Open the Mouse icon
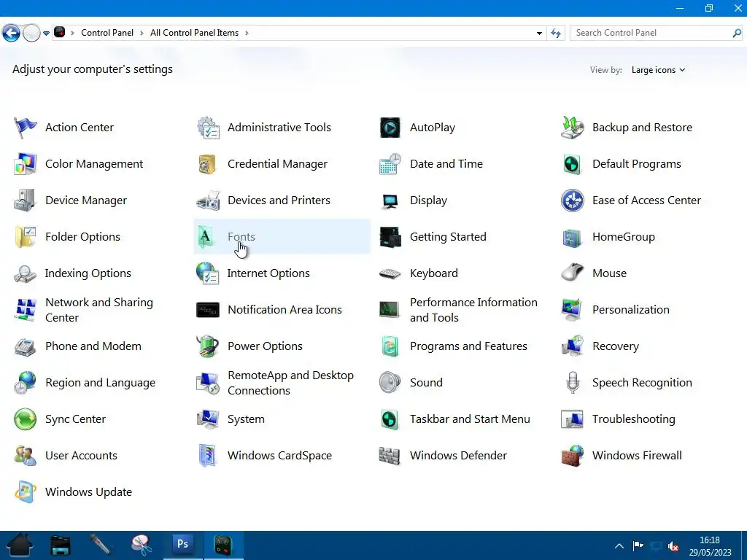Viewport: 747px width, 560px height. (x=572, y=273)
